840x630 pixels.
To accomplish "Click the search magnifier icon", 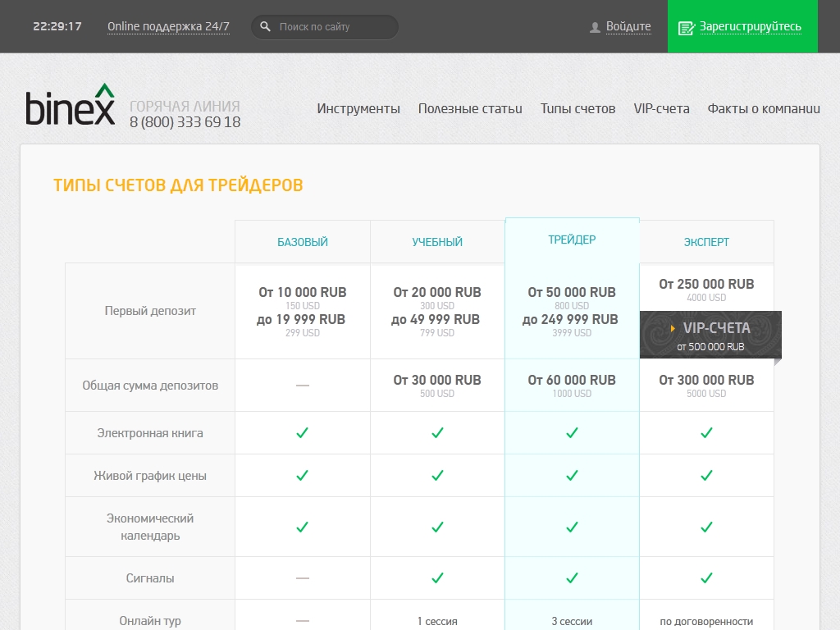I will (265, 27).
